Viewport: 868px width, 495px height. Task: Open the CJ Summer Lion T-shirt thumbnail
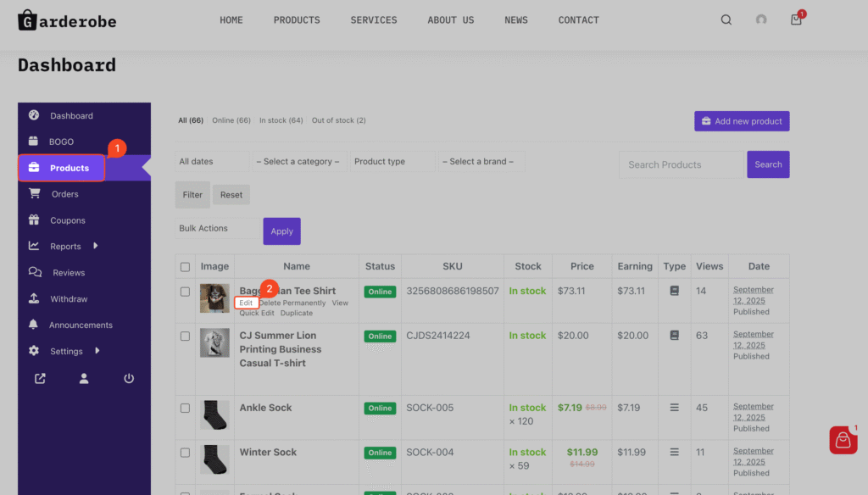[x=214, y=342]
